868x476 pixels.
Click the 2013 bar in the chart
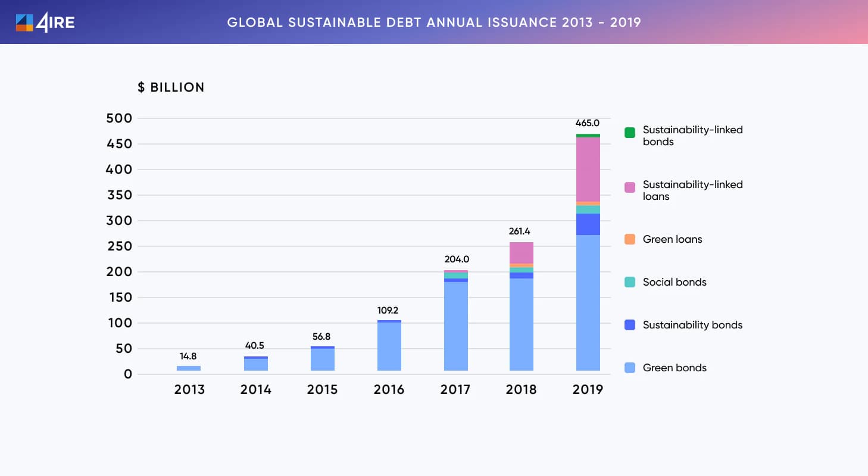click(189, 368)
